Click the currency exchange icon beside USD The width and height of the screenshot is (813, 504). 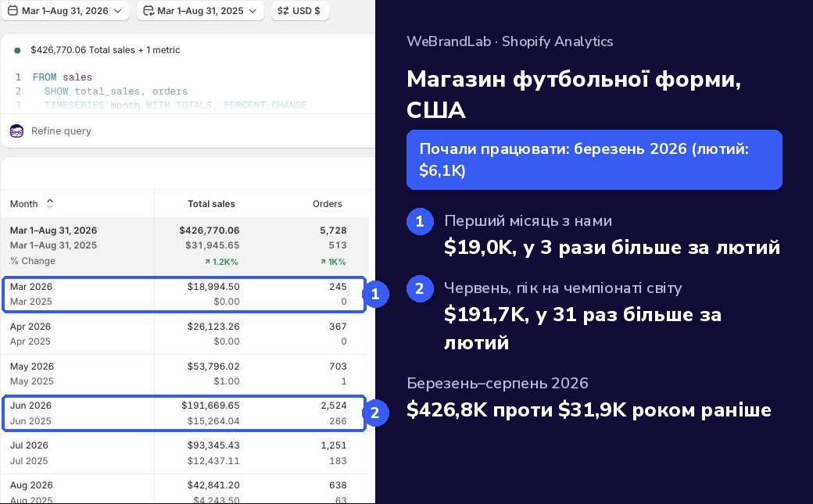tap(283, 10)
